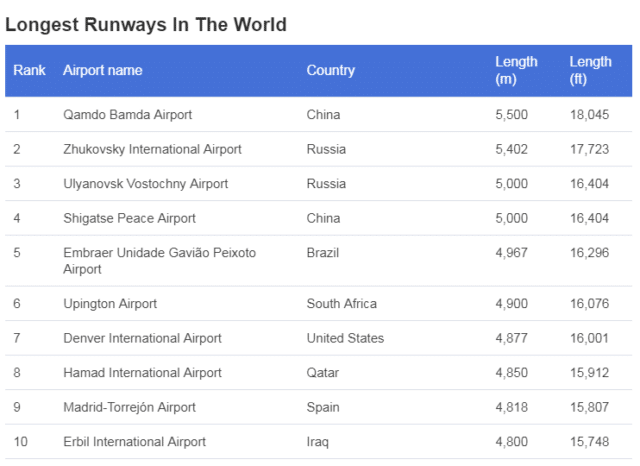This screenshot has height=466, width=640.
Task: Click Shigatse Peace Airport name
Action: [129, 218]
